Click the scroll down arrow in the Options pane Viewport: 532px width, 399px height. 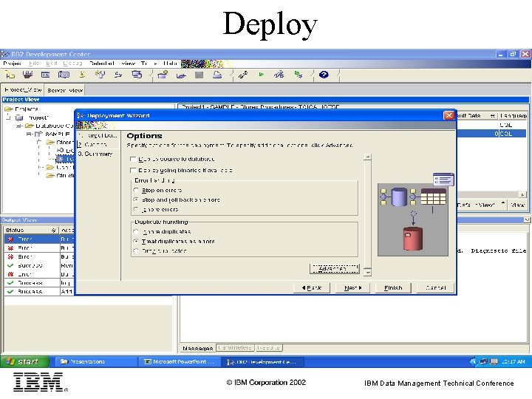point(368,272)
